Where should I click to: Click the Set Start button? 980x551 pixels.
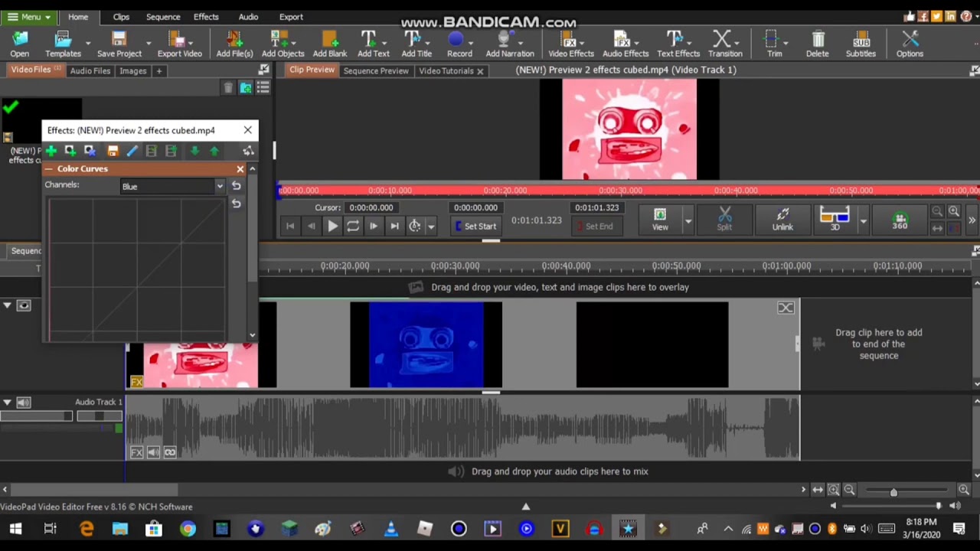point(475,226)
